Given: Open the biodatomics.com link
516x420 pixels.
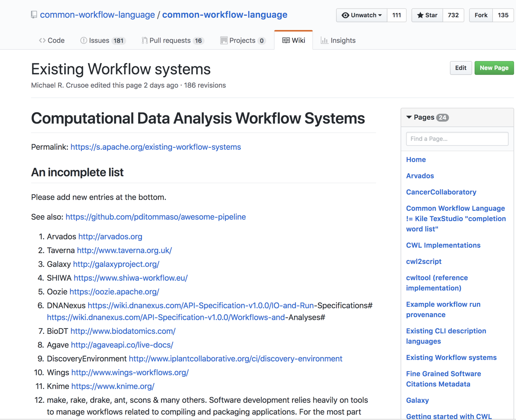Looking at the screenshot, I should (x=123, y=331).
